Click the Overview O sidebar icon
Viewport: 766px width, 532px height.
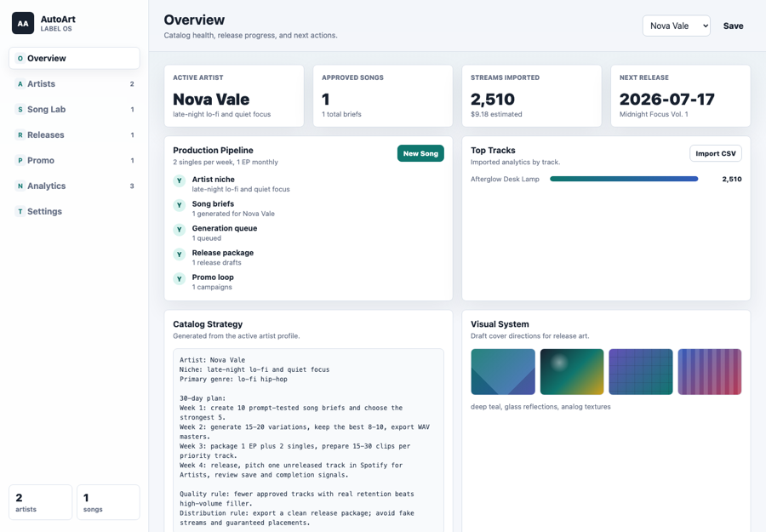(x=20, y=58)
